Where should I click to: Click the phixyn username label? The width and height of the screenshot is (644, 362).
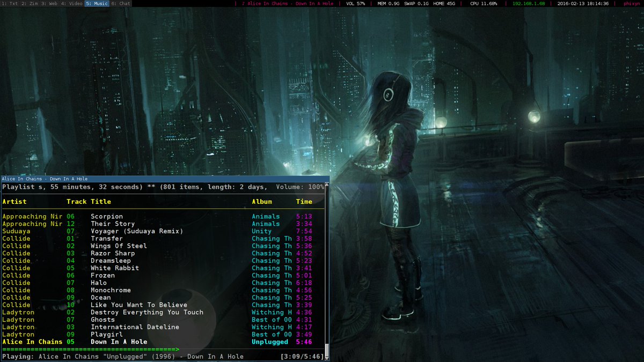click(631, 3)
